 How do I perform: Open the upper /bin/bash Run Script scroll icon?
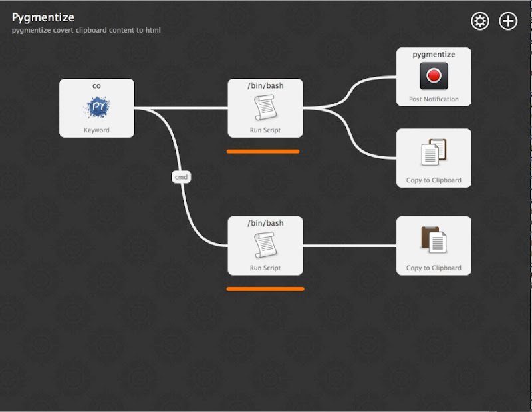click(265, 107)
